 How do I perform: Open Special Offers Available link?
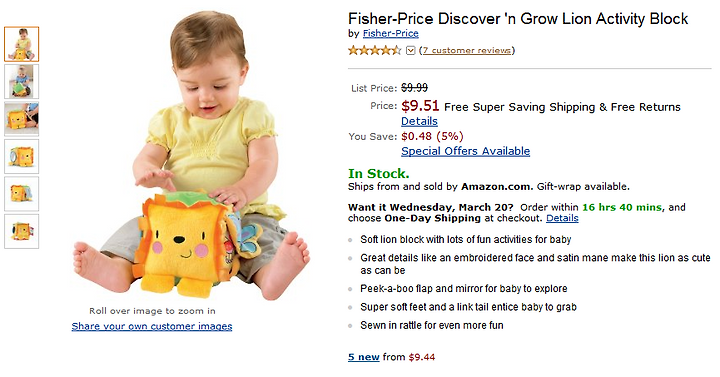465,151
